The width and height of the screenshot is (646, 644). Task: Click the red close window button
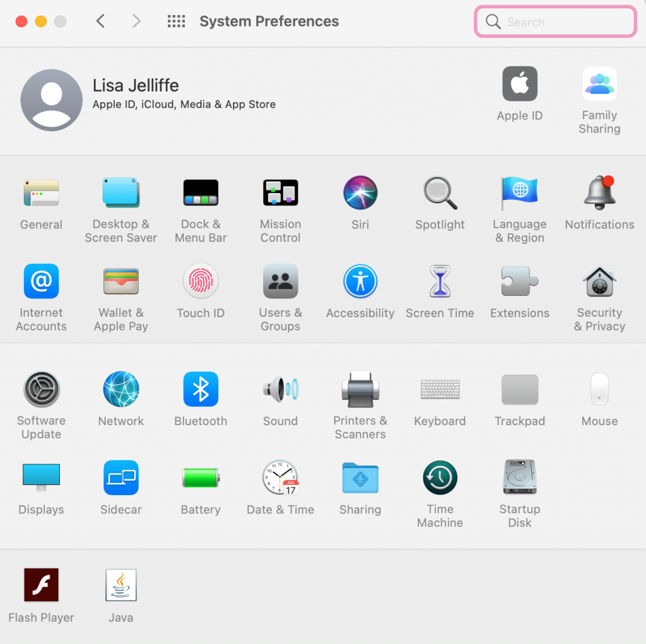point(21,21)
